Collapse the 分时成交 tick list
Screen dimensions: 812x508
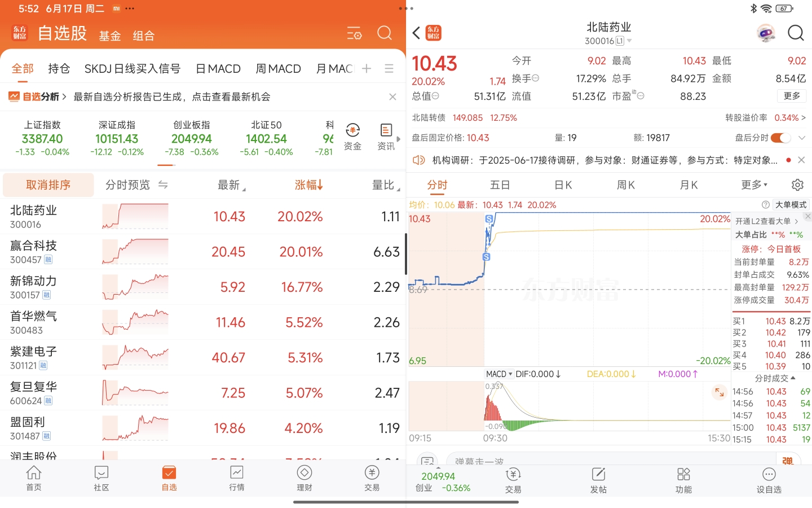tap(775, 378)
